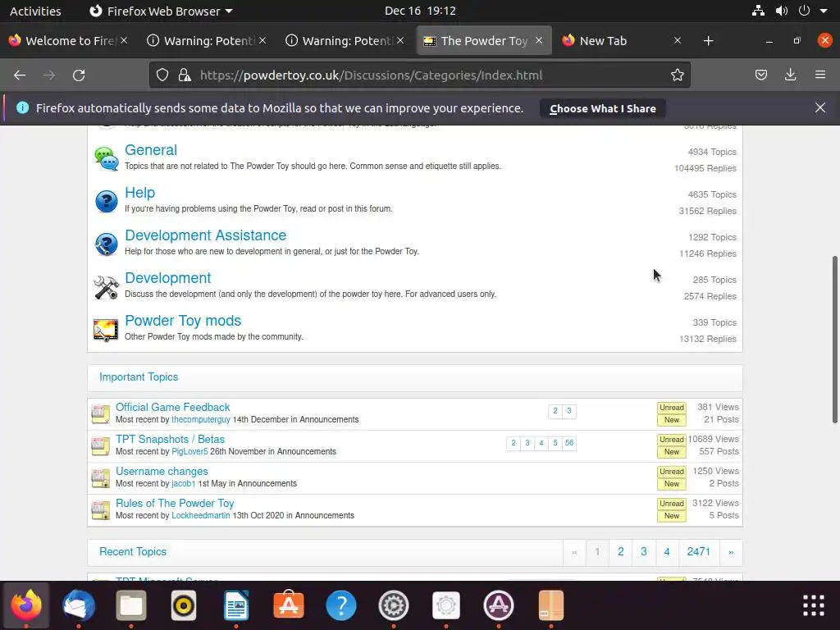
Task: Open the Rules of The Powder Toy topic
Action: pos(175,504)
